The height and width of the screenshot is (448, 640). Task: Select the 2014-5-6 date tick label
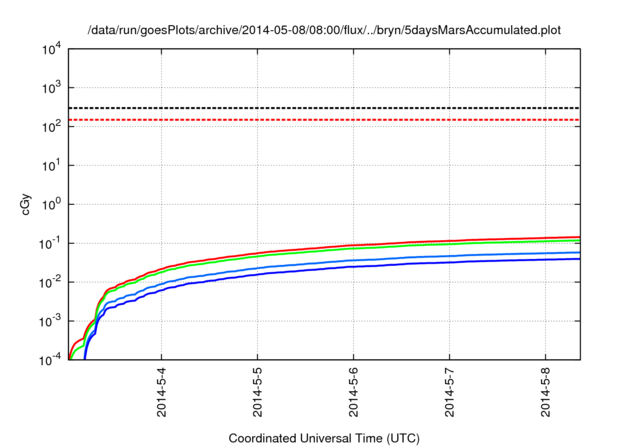[353, 392]
